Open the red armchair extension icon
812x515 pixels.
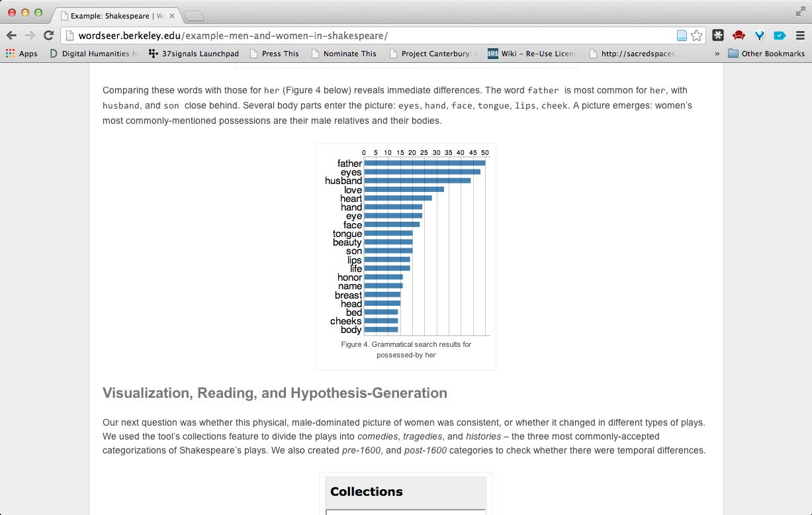click(739, 36)
